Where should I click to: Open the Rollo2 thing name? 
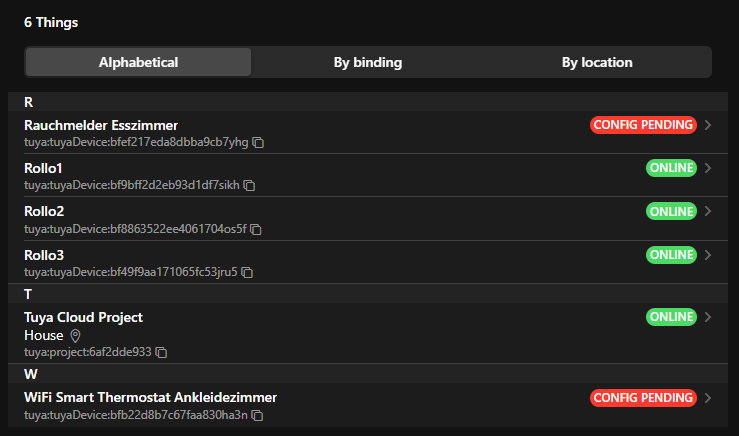coord(44,211)
